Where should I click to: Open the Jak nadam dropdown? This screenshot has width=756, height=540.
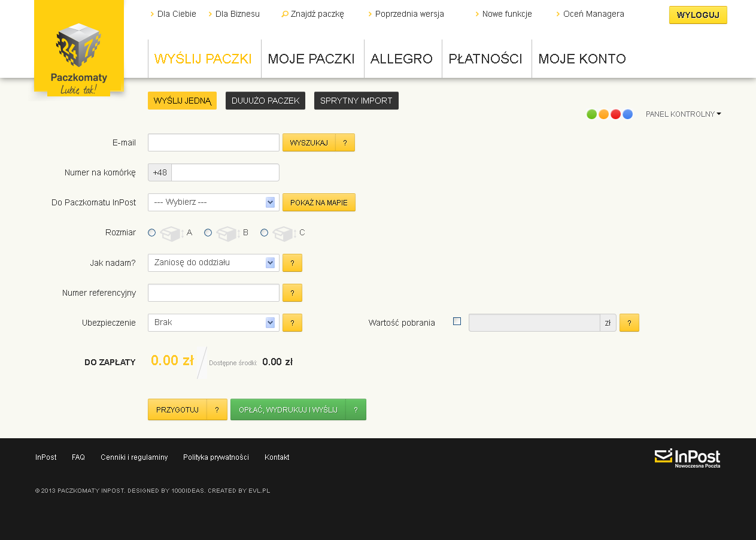pos(214,263)
